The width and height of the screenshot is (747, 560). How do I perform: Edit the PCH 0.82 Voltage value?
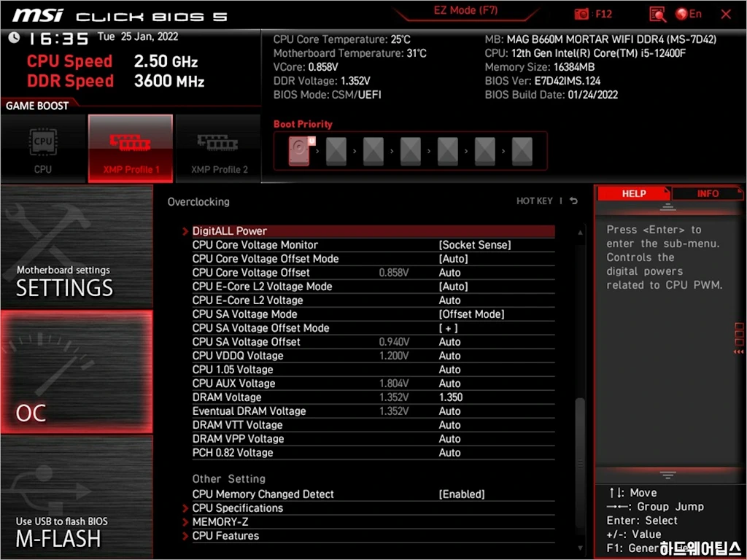point(449,452)
